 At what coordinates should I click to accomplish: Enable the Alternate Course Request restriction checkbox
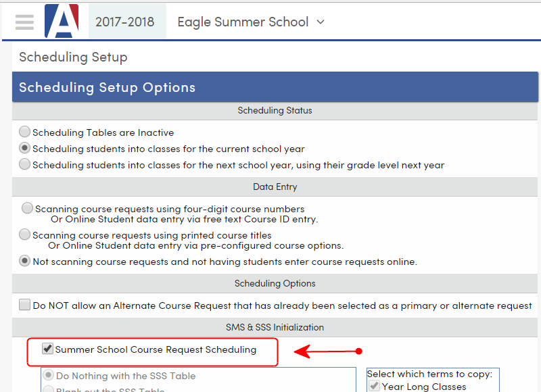pyautogui.click(x=24, y=305)
